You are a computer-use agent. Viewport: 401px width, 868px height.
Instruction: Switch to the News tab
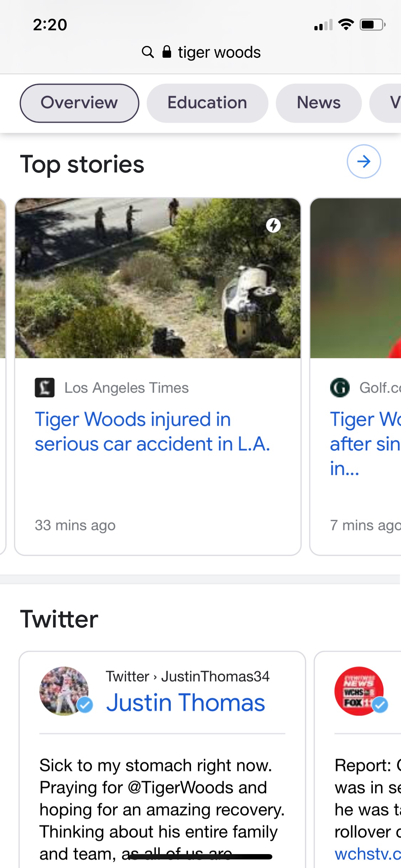pyautogui.click(x=319, y=103)
